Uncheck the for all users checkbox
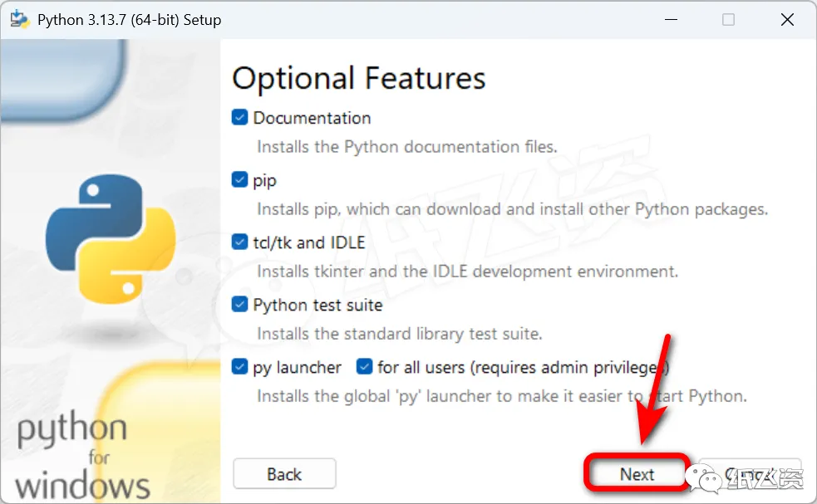817x504 pixels. [x=364, y=367]
